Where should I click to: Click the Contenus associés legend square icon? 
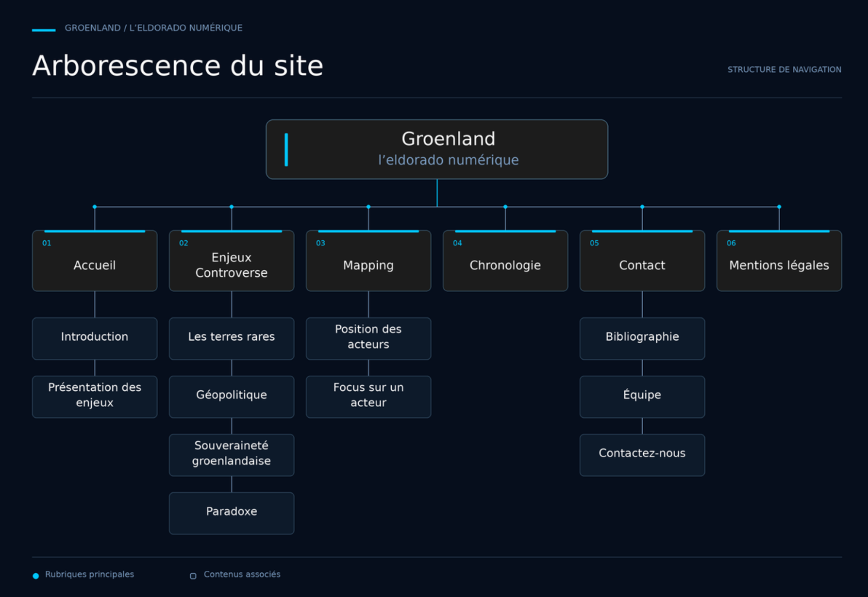[193, 576]
